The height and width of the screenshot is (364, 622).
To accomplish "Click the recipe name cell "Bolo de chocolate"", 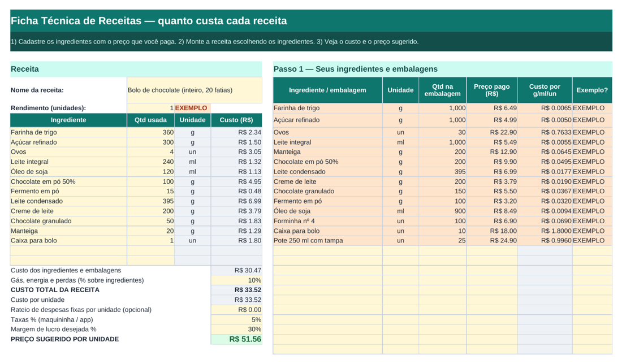I will 195,90.
